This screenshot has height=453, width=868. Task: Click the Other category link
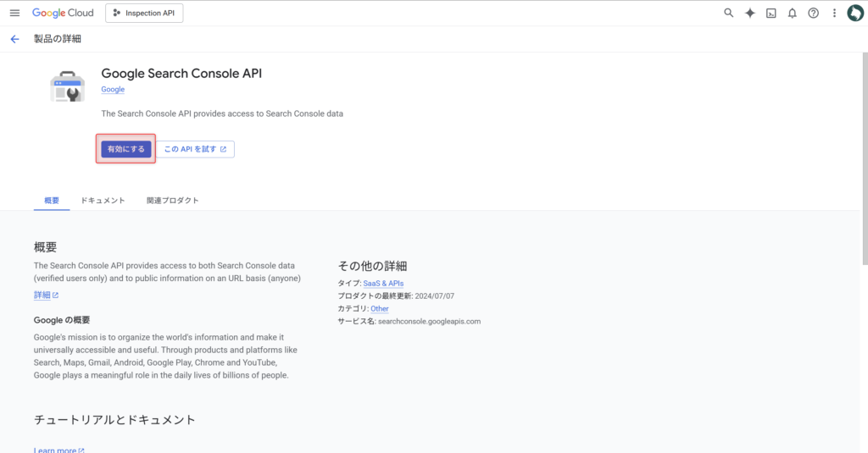point(380,309)
